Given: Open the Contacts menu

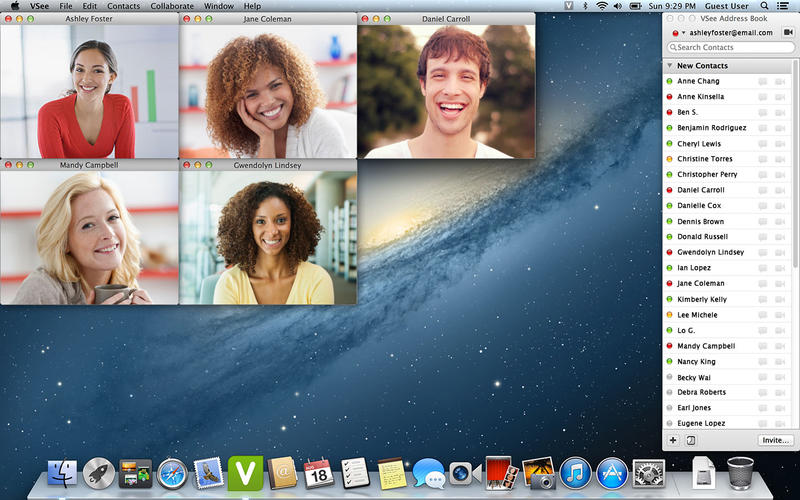Looking at the screenshot, I should [123, 6].
